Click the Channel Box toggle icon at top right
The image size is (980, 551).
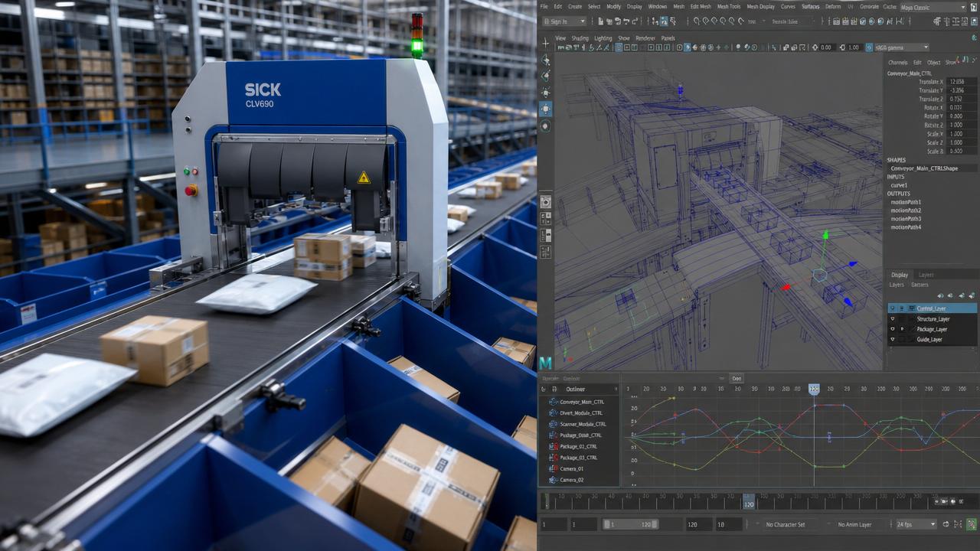tap(972, 21)
